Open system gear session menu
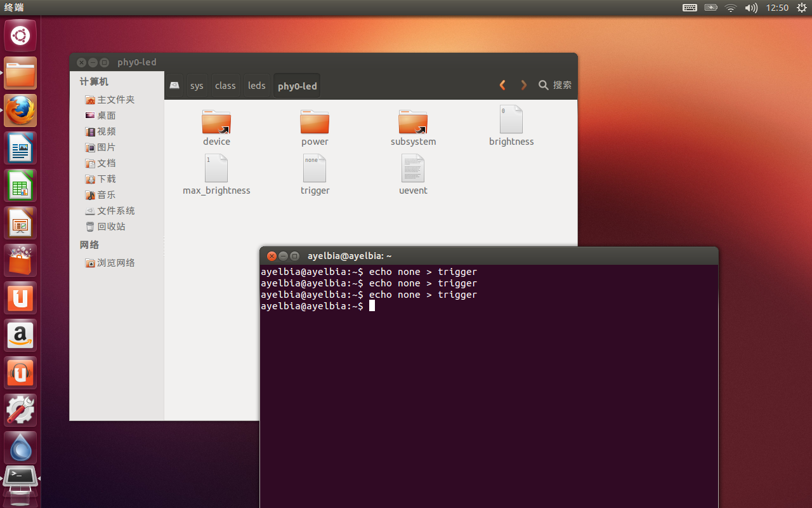Viewport: 812px width, 508px height. [x=802, y=8]
